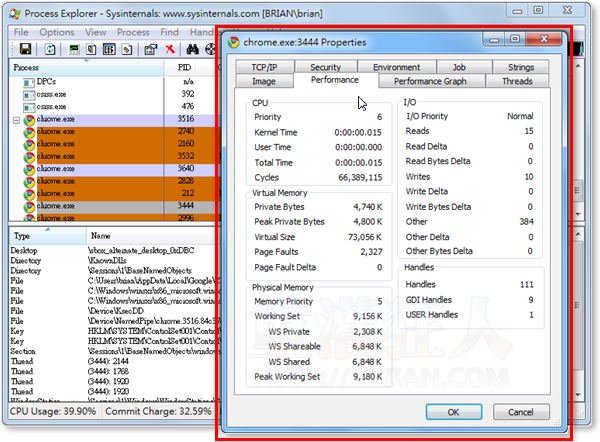Screen dimensions: 600x442
Task: Collapse the chrome.exe 3516 process tree
Action: (16, 121)
